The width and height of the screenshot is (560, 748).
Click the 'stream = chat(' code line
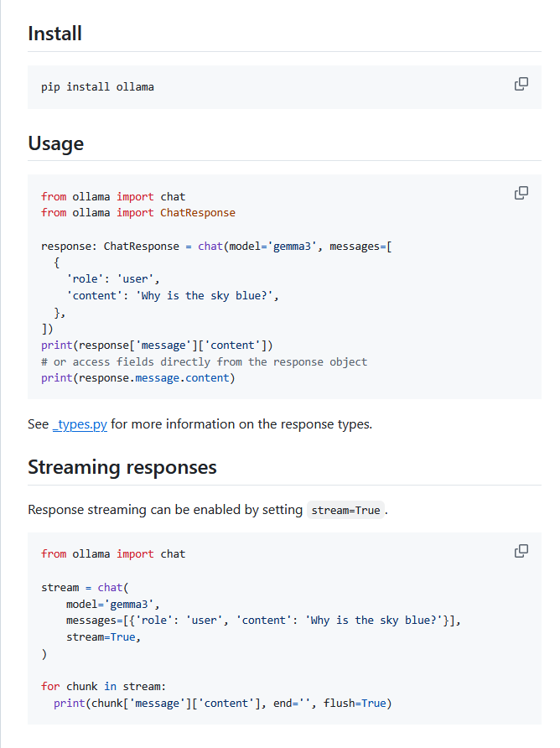tap(85, 588)
